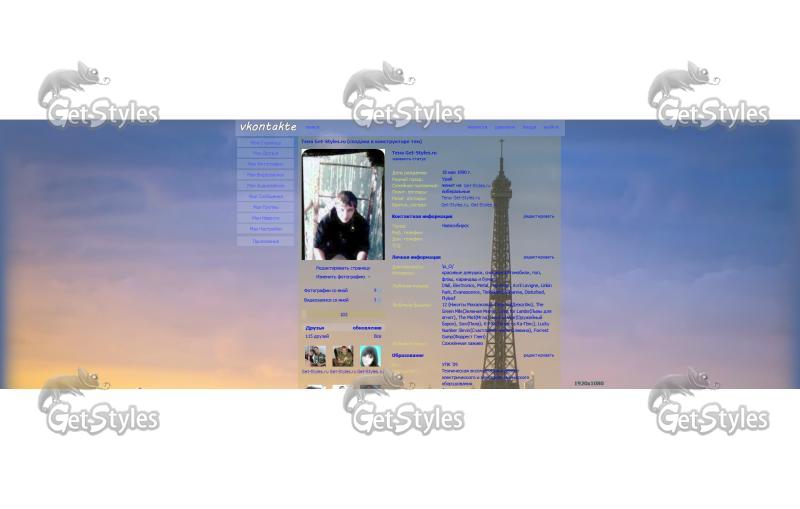Click 'Новосибирск' city value
The image size is (800, 509).
tap(455, 225)
